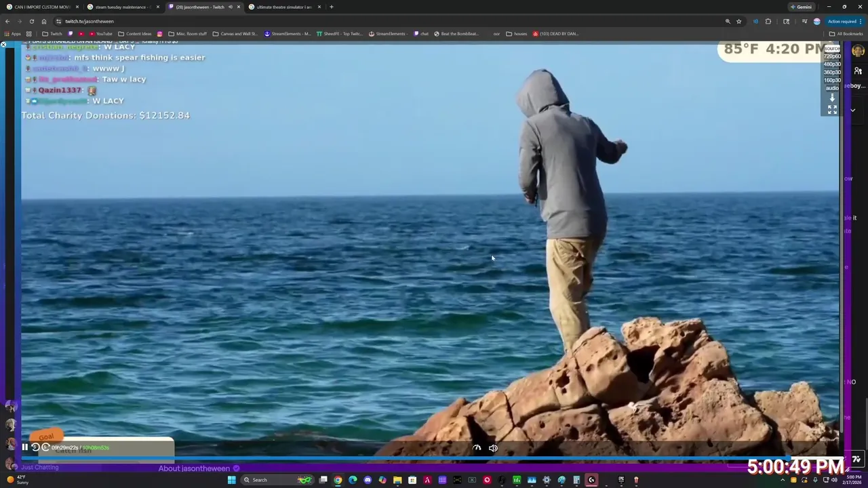The width and height of the screenshot is (868, 488).
Task: Select 720p60 video quality
Action: coord(832,56)
